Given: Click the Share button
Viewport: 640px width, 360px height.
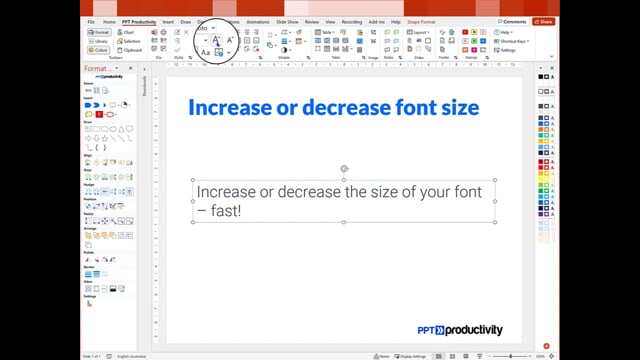Looking at the screenshot, I should (543, 22).
